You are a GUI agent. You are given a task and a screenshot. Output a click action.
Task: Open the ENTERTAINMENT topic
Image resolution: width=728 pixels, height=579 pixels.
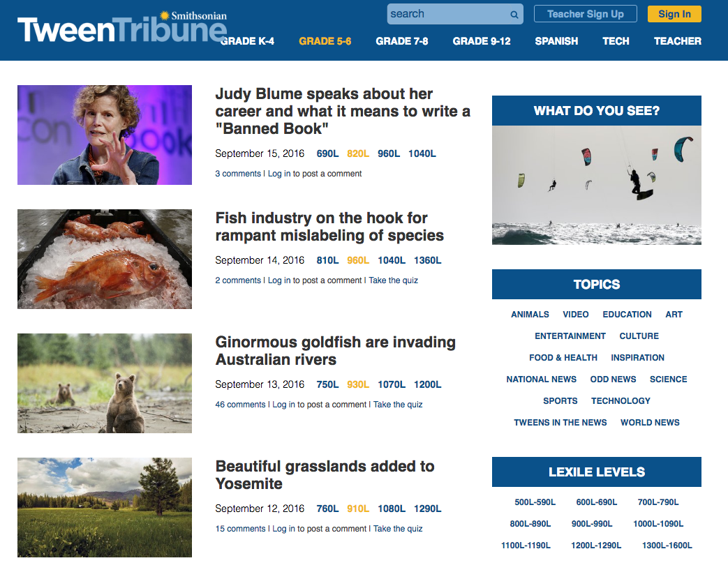(570, 336)
